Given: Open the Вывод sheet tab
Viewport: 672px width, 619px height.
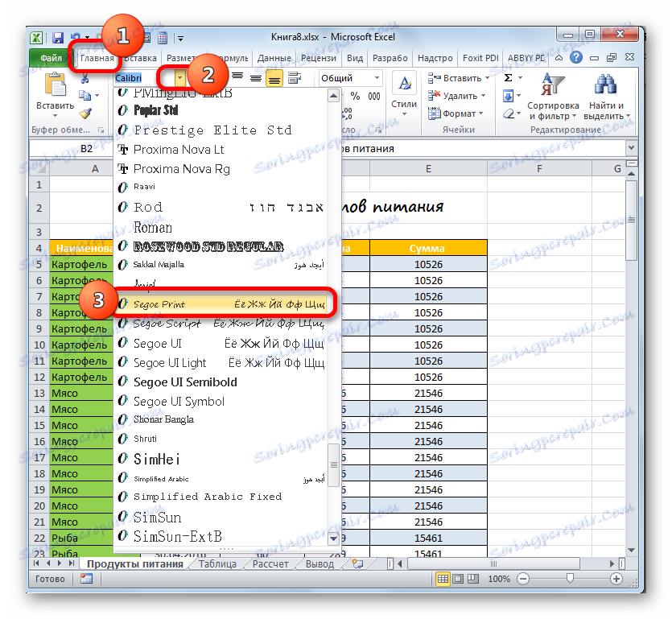Looking at the screenshot, I should tap(320, 563).
